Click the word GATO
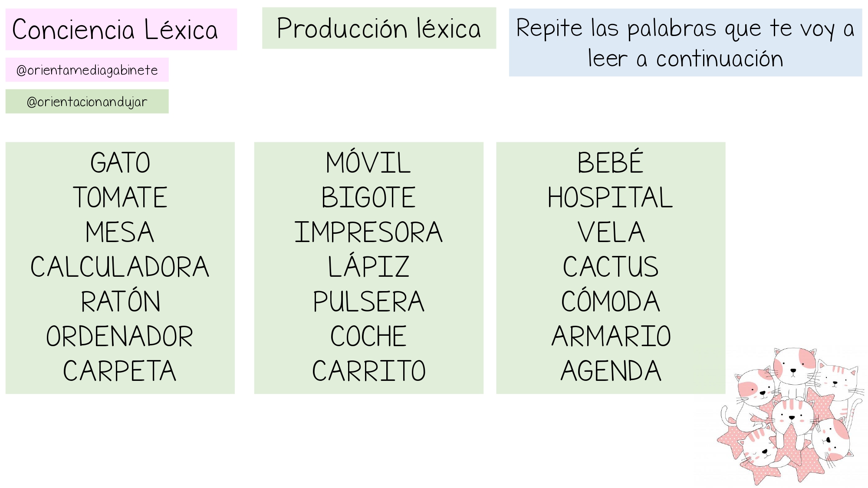Viewport: 868px width, 488px height. coord(120,163)
